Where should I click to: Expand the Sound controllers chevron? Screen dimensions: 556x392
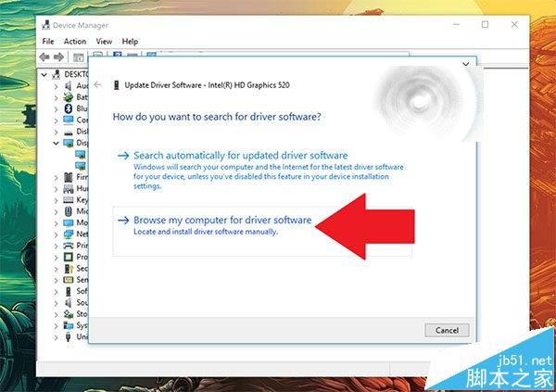(56, 303)
